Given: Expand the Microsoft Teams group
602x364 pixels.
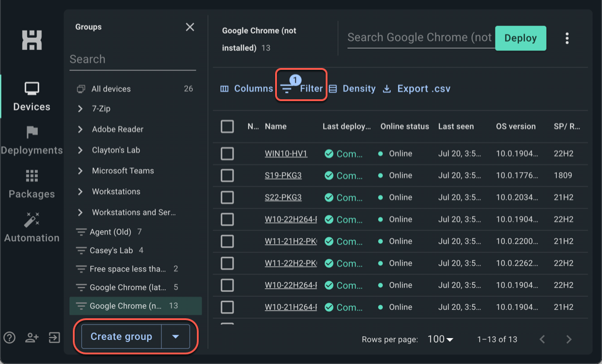Looking at the screenshot, I should coord(80,171).
